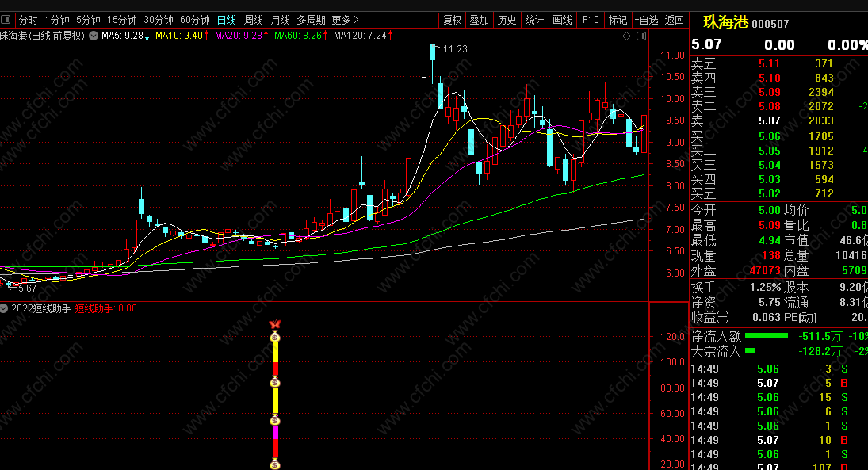Click stock name 珠海港
Image resolution: width=868 pixels, height=470 pixels.
(x=725, y=22)
